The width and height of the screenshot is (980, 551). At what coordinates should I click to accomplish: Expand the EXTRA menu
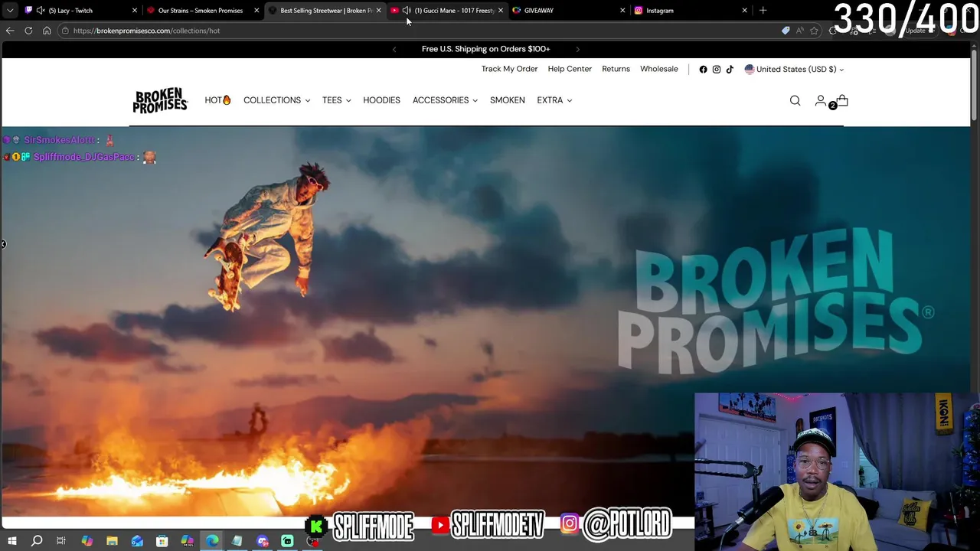pyautogui.click(x=554, y=100)
